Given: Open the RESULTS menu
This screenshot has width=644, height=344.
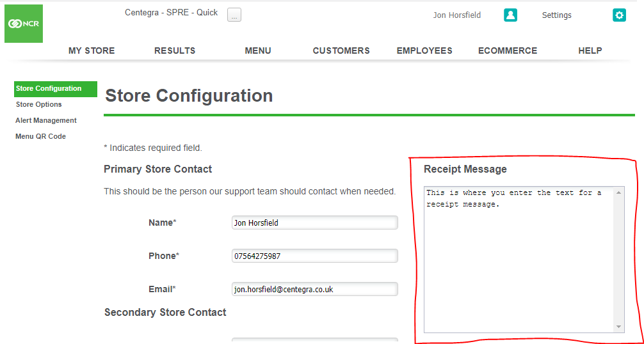Looking at the screenshot, I should click(175, 51).
